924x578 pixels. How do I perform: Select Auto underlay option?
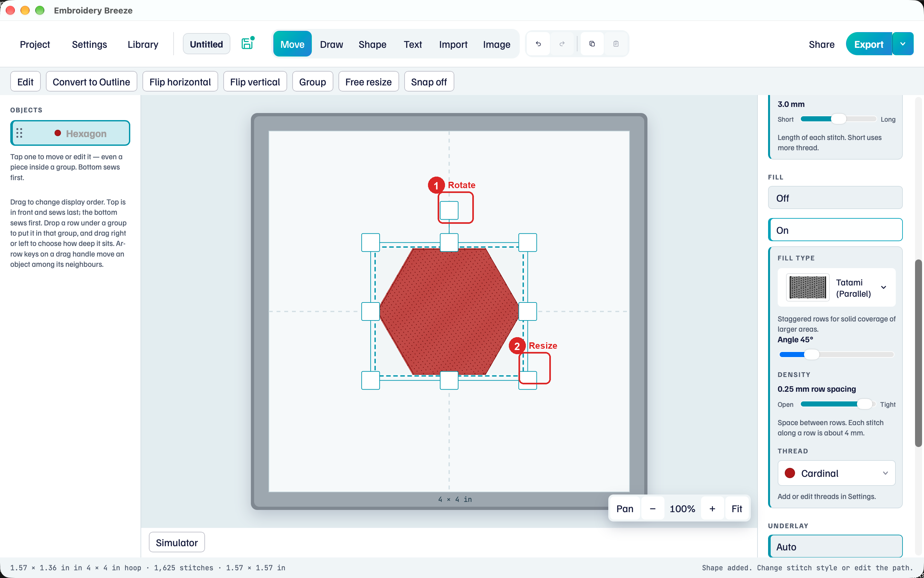(835, 546)
